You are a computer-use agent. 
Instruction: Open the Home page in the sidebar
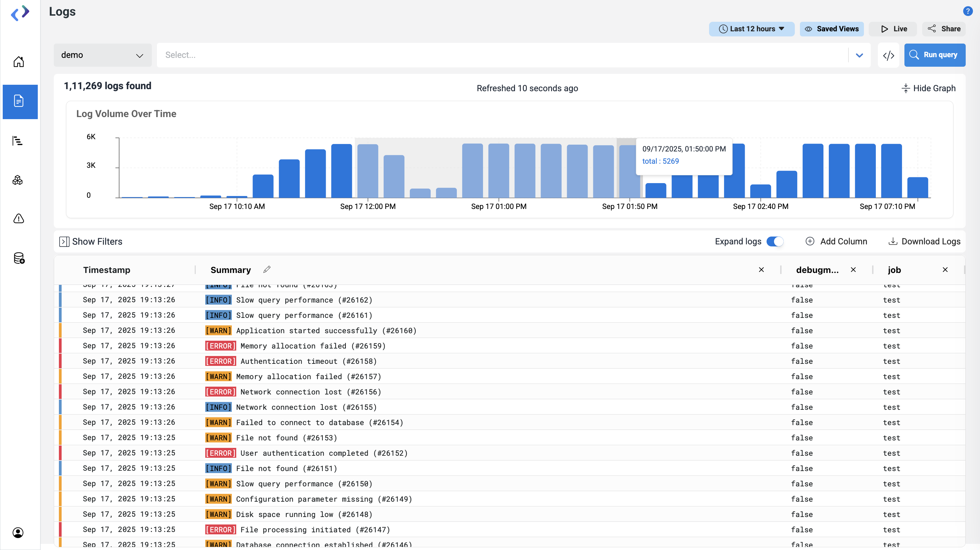(x=19, y=62)
